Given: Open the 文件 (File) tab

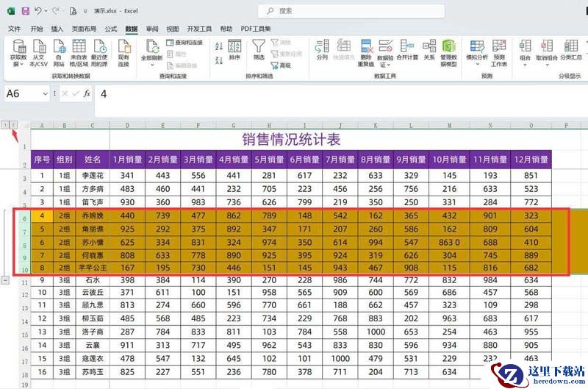Looking at the screenshot, I should click(x=14, y=29).
